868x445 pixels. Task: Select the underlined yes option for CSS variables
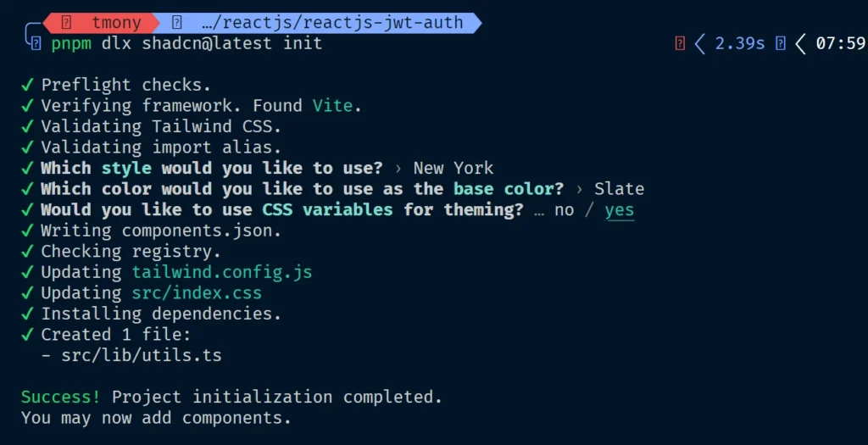coord(619,209)
